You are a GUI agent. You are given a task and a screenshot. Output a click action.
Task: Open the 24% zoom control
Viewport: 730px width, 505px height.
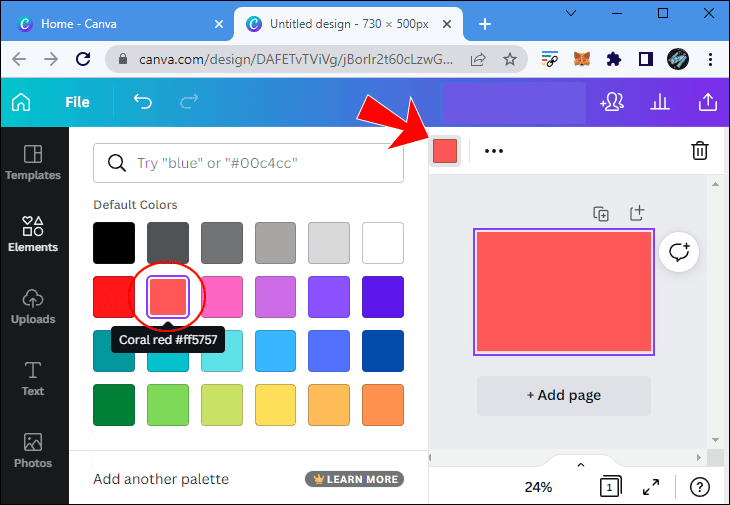point(538,487)
